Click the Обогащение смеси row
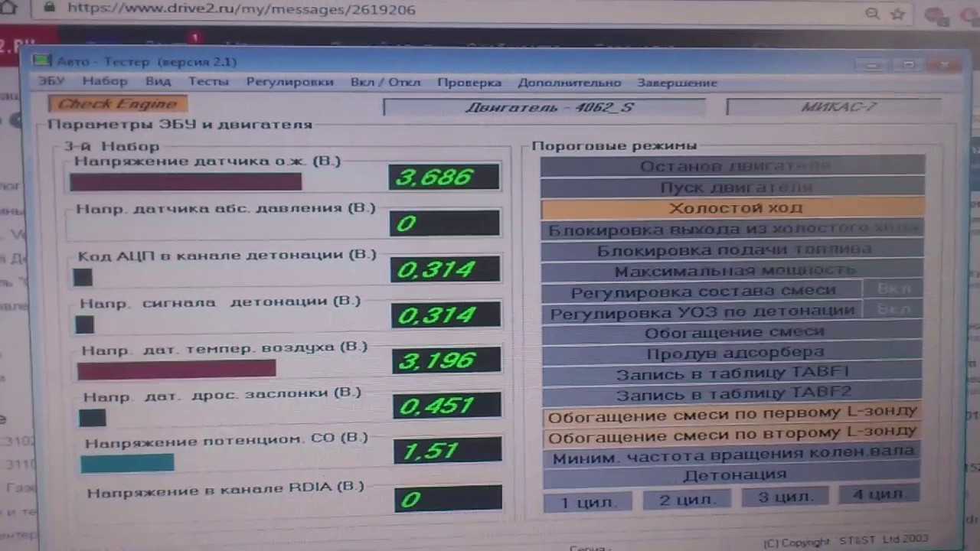The height and width of the screenshot is (551, 980). click(733, 331)
